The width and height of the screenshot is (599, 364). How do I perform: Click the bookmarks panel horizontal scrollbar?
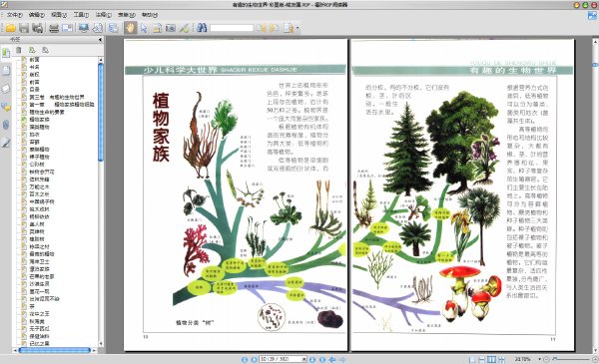coord(55,350)
